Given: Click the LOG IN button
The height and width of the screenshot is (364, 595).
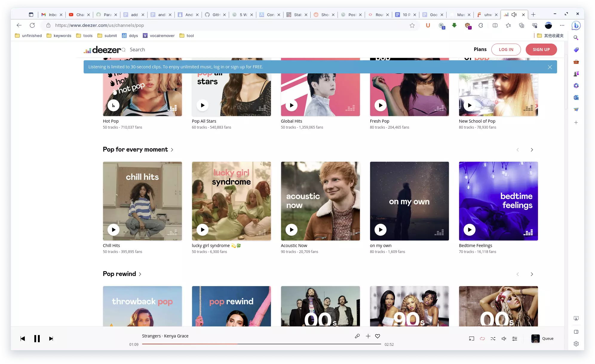Looking at the screenshot, I should 506,50.
